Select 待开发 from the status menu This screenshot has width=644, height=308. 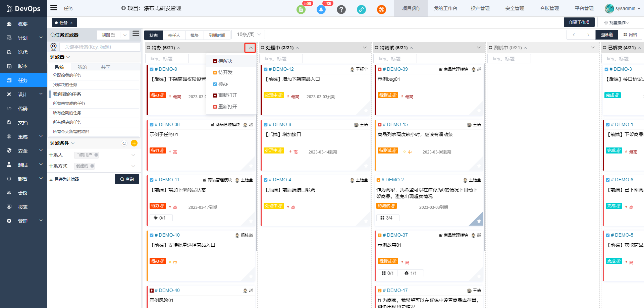[x=225, y=72]
